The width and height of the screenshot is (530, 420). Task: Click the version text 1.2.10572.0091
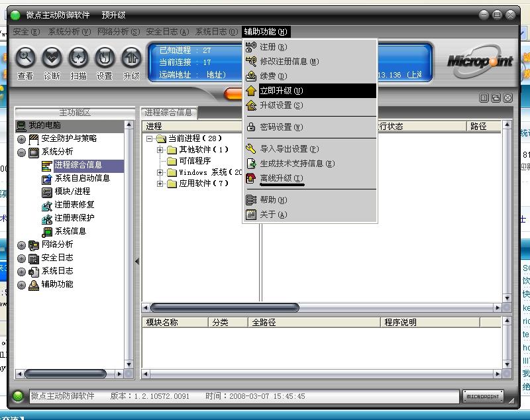tap(162, 396)
